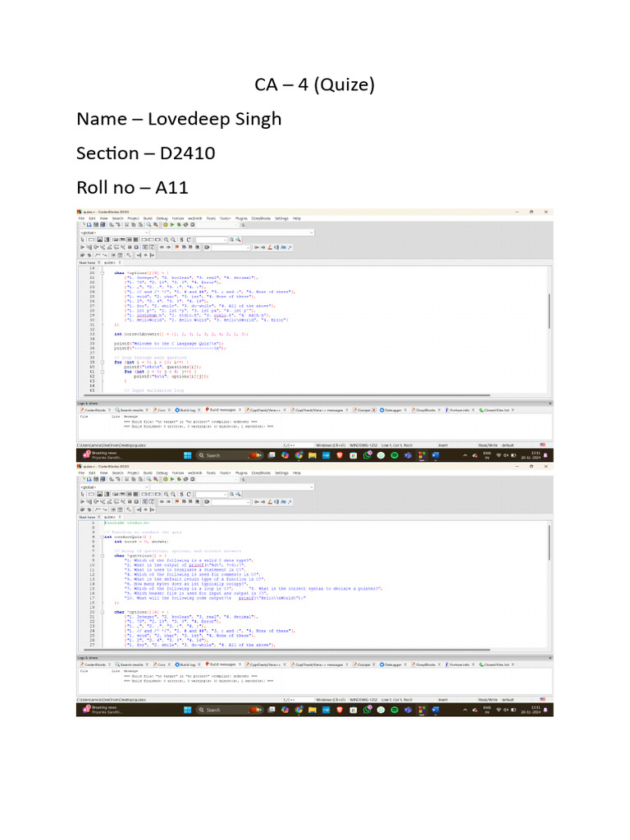Select Start here tab in upper Code::Blocks window
The width and height of the screenshot is (630, 840).
[x=87, y=262]
